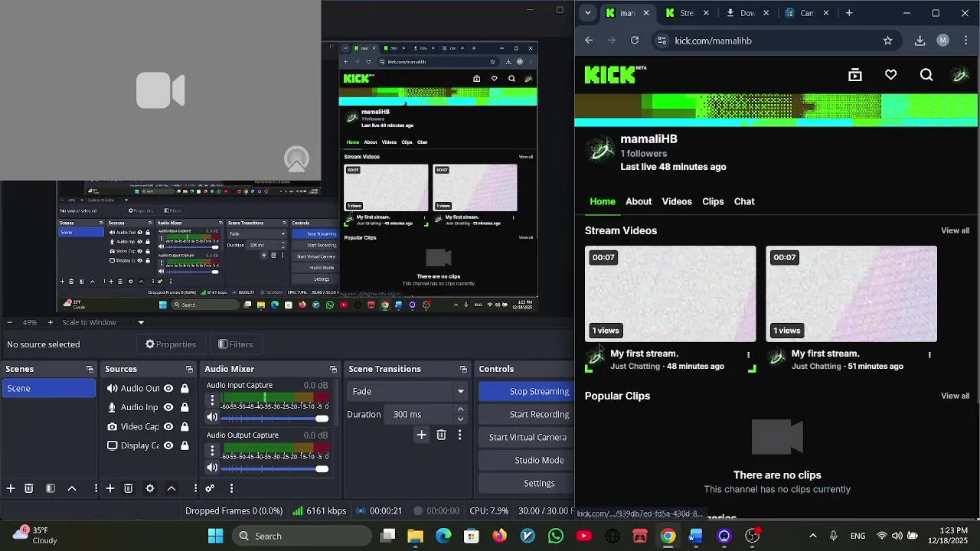Open Kick Videos tab
The image size is (980, 551).
pyautogui.click(x=677, y=201)
